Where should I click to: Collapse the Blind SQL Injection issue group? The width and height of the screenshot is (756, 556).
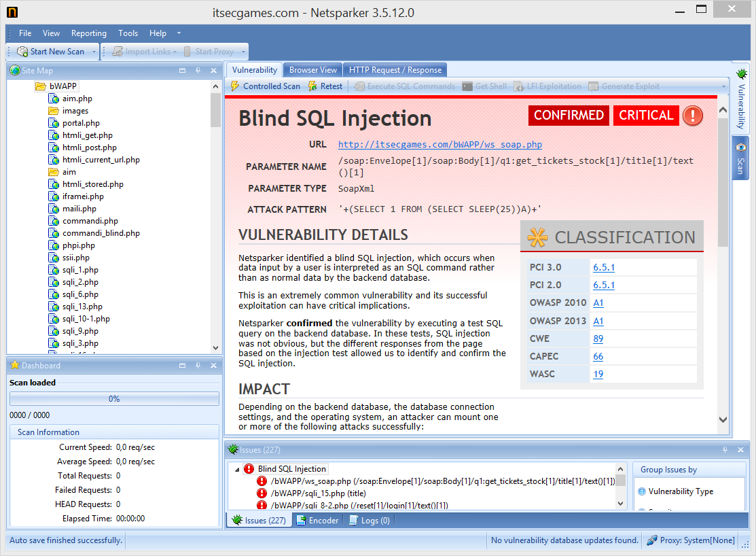237,469
